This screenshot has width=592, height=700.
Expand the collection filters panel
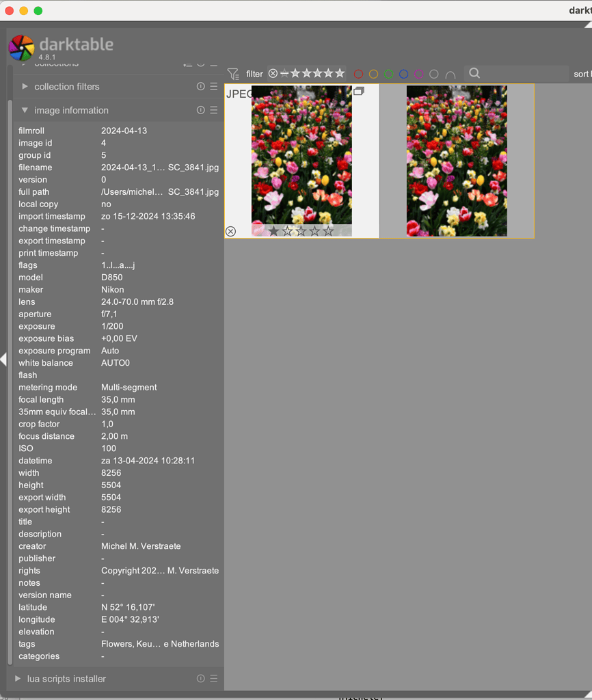point(25,86)
